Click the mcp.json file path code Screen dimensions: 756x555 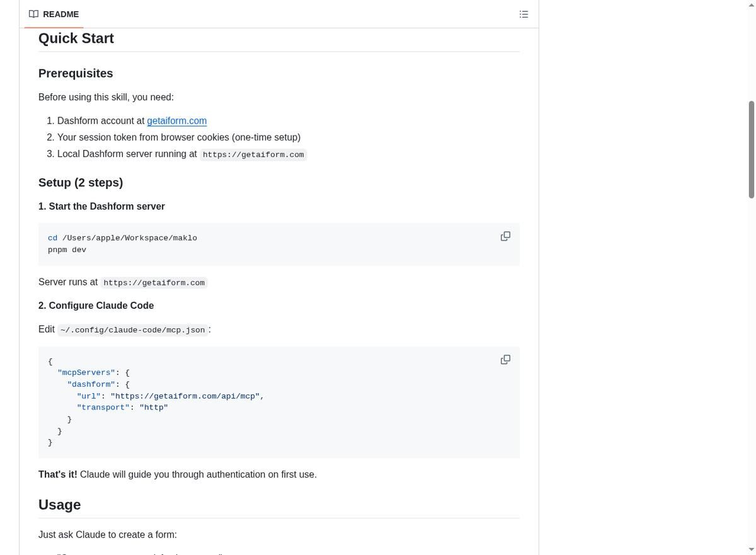[133, 330]
